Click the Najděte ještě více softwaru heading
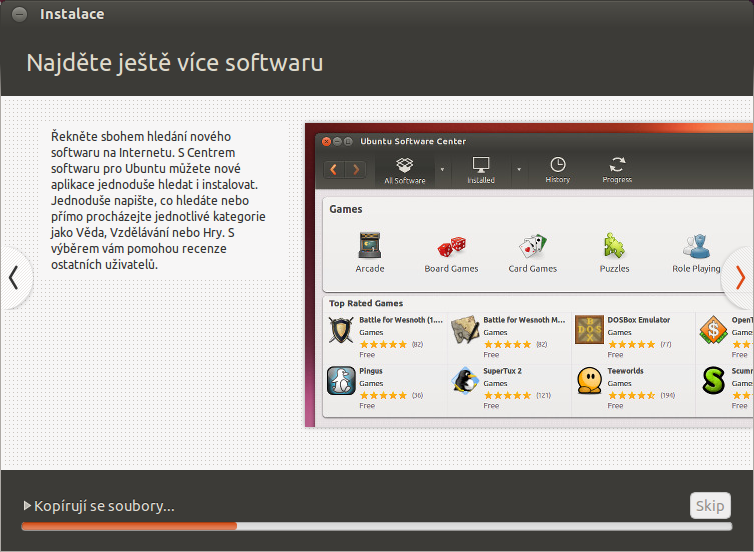The width and height of the screenshot is (754, 552). 175,63
